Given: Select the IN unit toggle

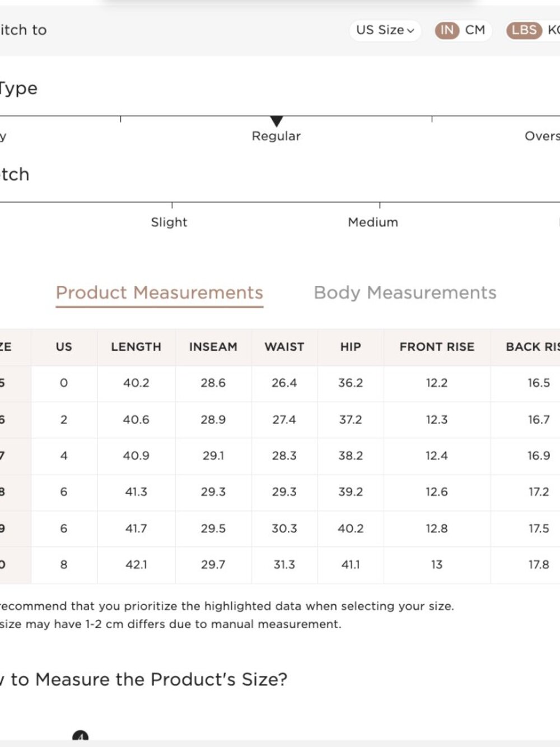Looking at the screenshot, I should pyautogui.click(x=447, y=30).
